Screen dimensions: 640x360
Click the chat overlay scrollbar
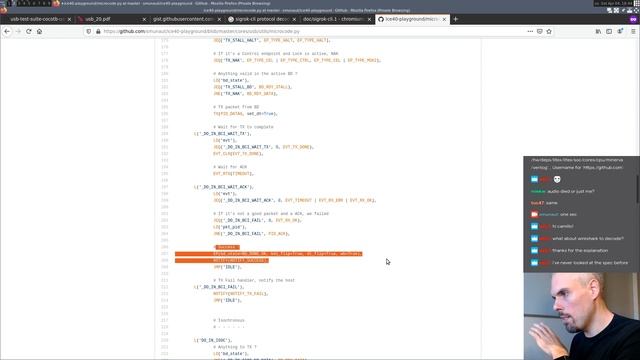pos(638,189)
